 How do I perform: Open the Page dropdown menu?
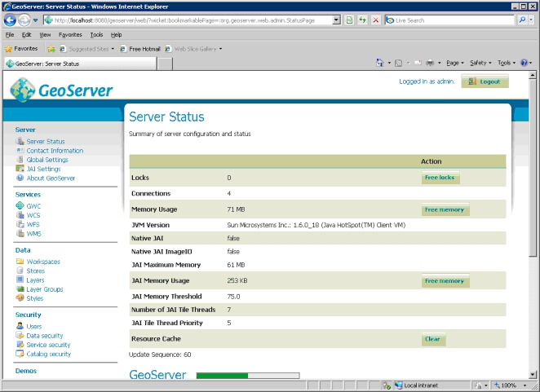[455, 63]
